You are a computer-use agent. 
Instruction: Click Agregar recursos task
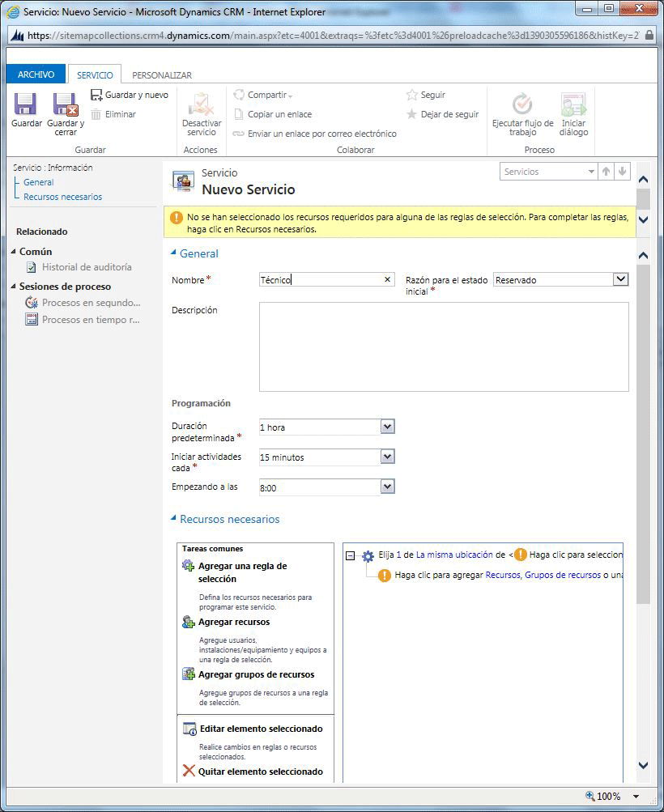click(234, 622)
